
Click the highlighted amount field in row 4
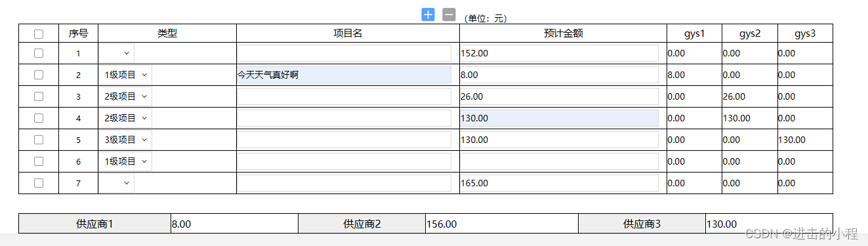click(559, 118)
